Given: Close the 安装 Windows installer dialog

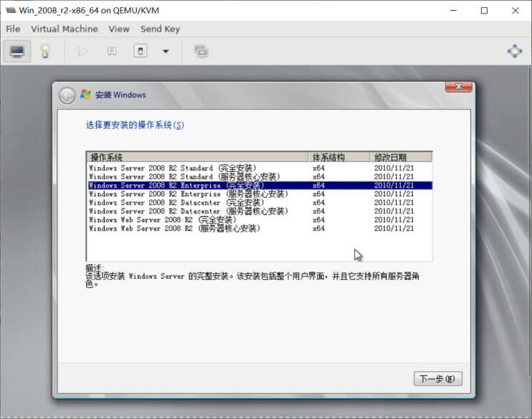Looking at the screenshot, I should 458,87.
